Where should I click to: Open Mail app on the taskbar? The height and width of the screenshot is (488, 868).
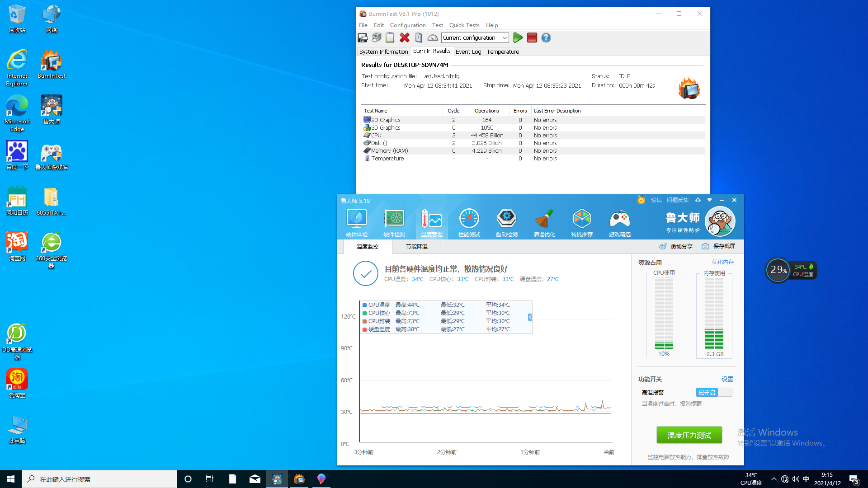click(255, 479)
